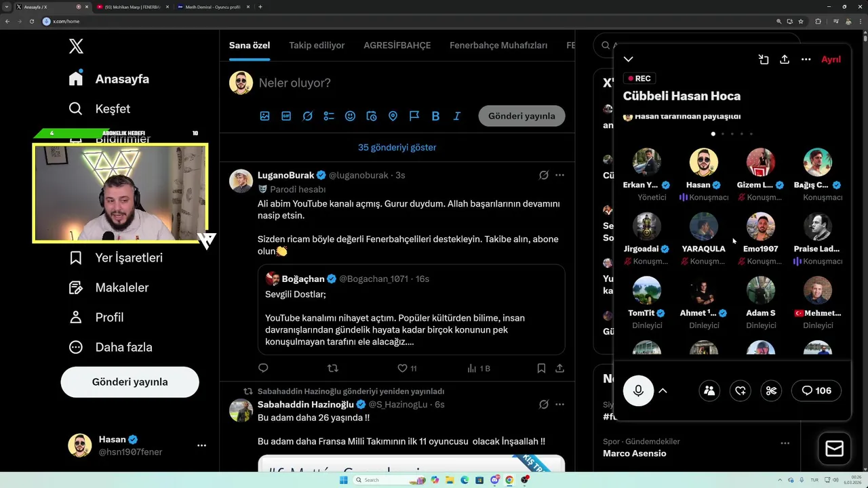
Task: Switch to Fenerbahçe Muhafızları tab
Action: (x=498, y=45)
